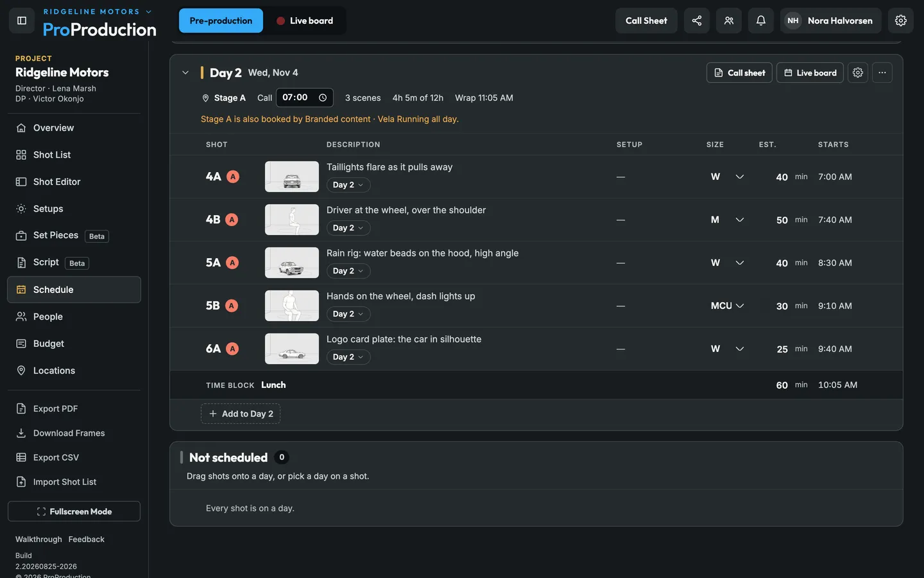This screenshot has width=924, height=578.
Task: Open Day 2 Call sheet button
Action: 739,73
